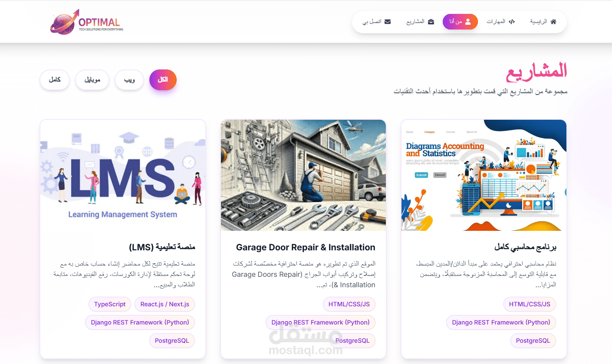This screenshot has width=612, height=364.
Task: Filter projects by موبايل
Action: click(92, 80)
